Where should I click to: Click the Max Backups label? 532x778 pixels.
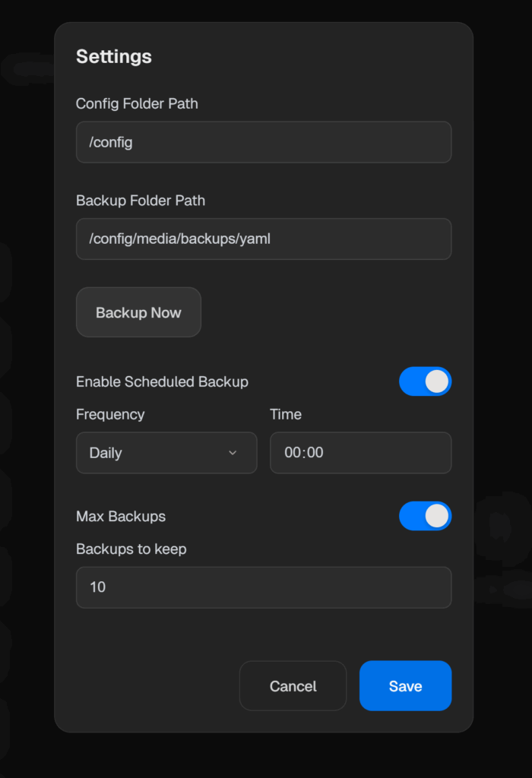[x=120, y=516]
